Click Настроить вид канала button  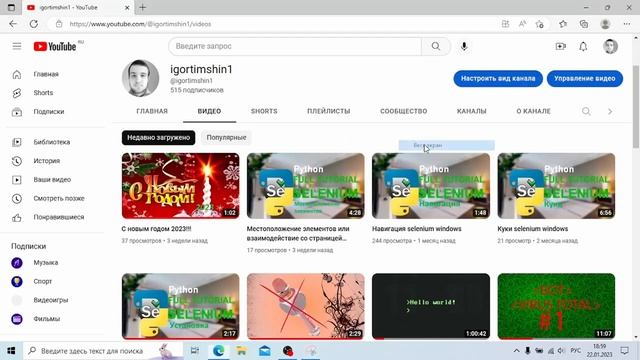pyautogui.click(x=498, y=78)
